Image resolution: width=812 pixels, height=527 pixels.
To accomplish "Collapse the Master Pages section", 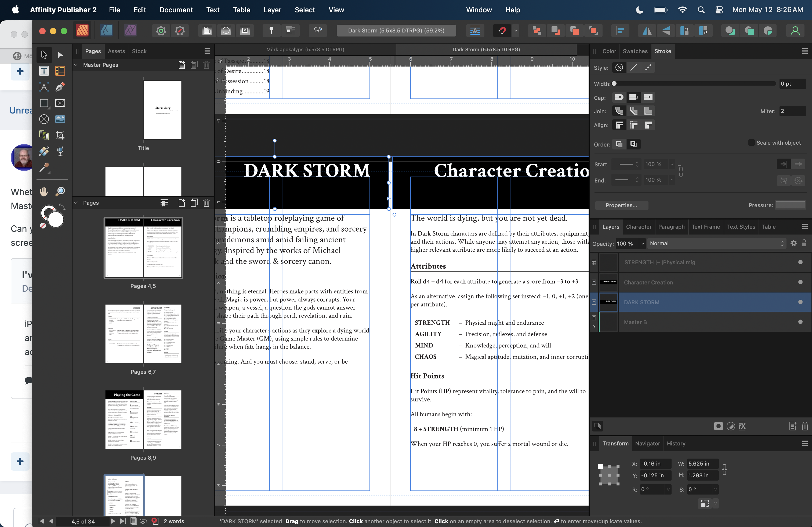I will tap(76, 65).
